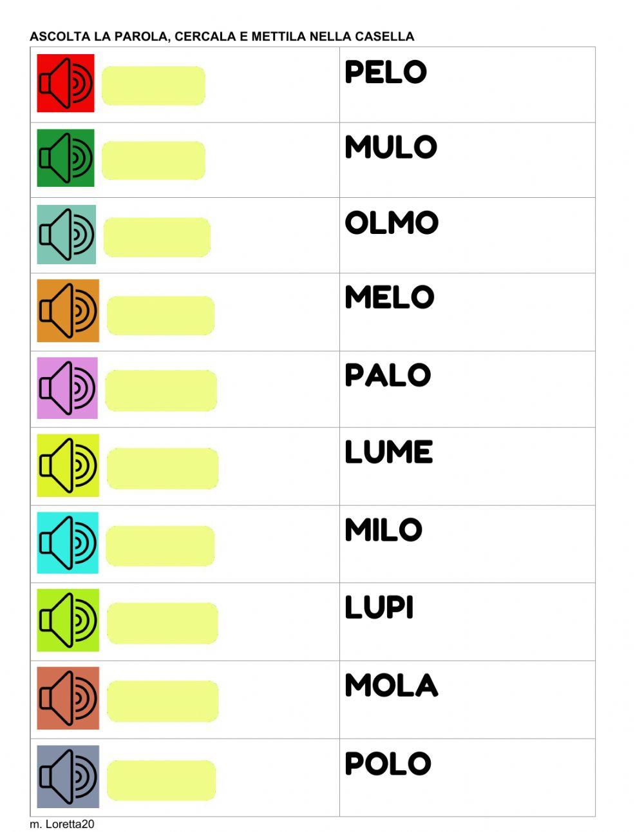Screen dimensions: 644x832
Task: Play the dark green speaker audio
Action: 66,158
